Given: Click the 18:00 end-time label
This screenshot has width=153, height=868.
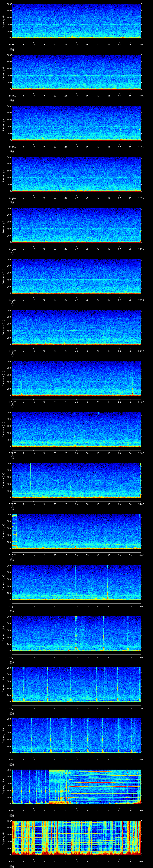Looking at the screenshot, I should 141,248.
